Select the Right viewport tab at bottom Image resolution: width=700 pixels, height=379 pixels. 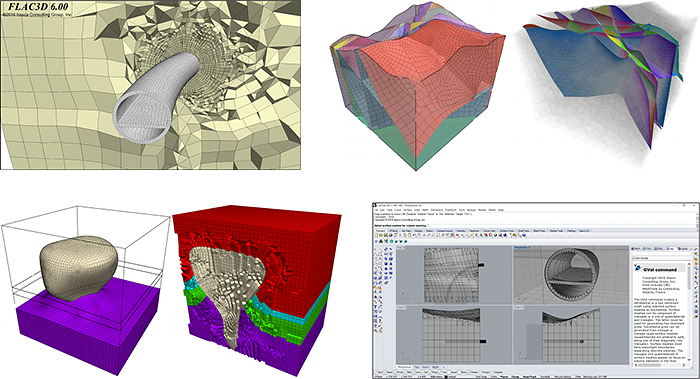[x=436, y=367]
